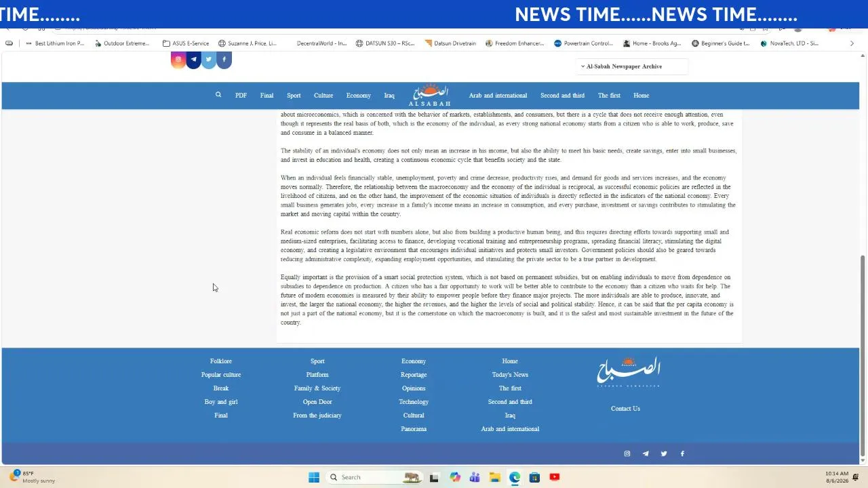Image resolution: width=868 pixels, height=488 pixels.
Task: Launch Copilot from the taskbar
Action: coord(454,477)
